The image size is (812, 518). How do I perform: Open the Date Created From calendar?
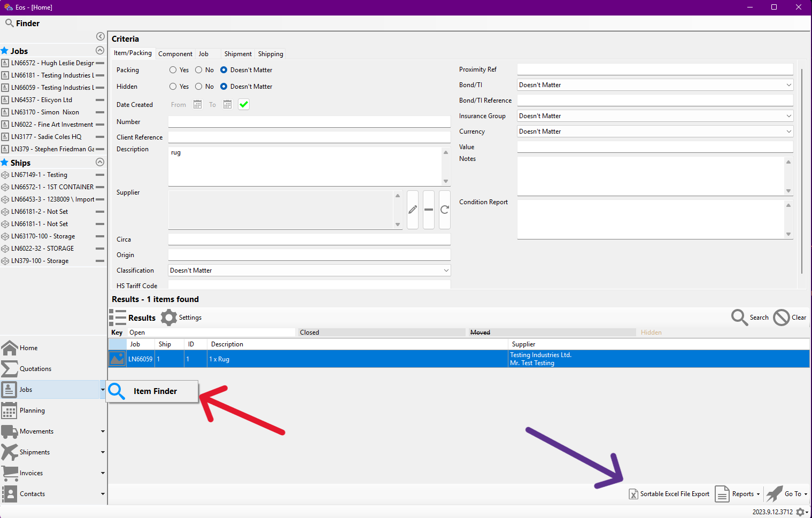[197, 105]
